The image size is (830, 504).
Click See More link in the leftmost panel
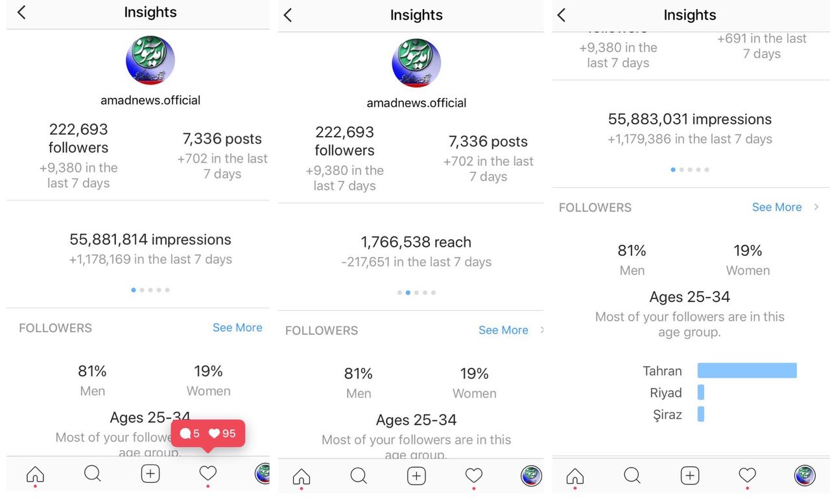[x=237, y=328]
